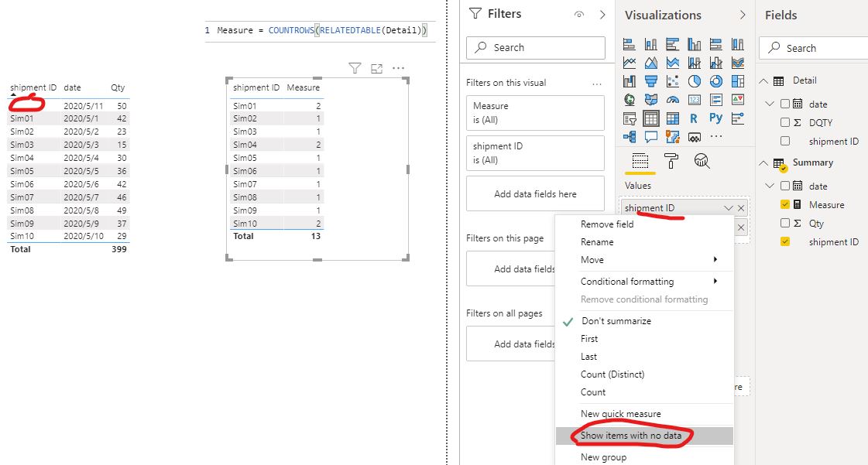Select the Pie chart visual

695,81
